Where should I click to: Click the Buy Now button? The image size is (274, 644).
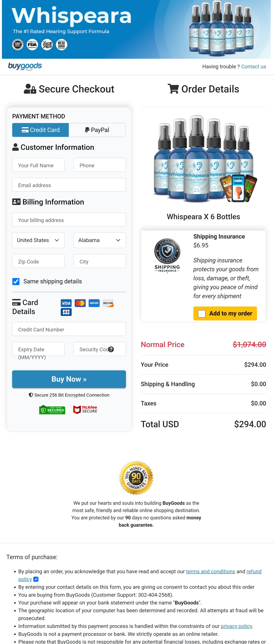point(69,379)
